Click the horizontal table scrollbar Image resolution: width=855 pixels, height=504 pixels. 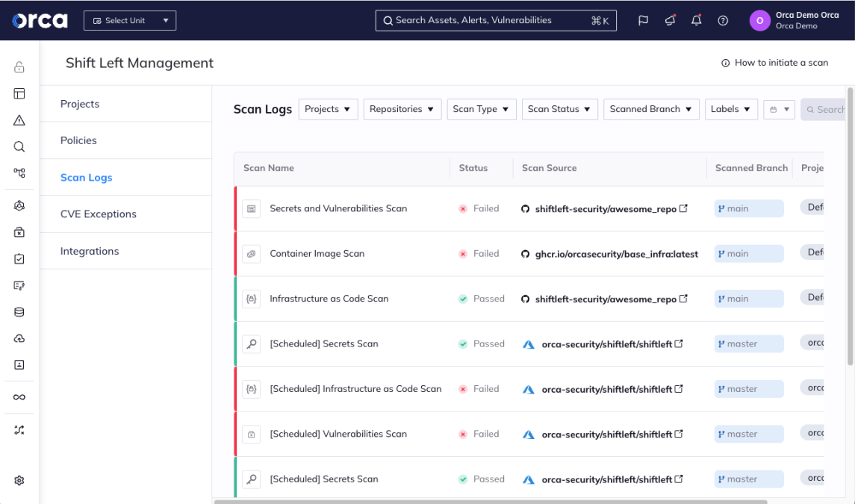click(x=491, y=501)
